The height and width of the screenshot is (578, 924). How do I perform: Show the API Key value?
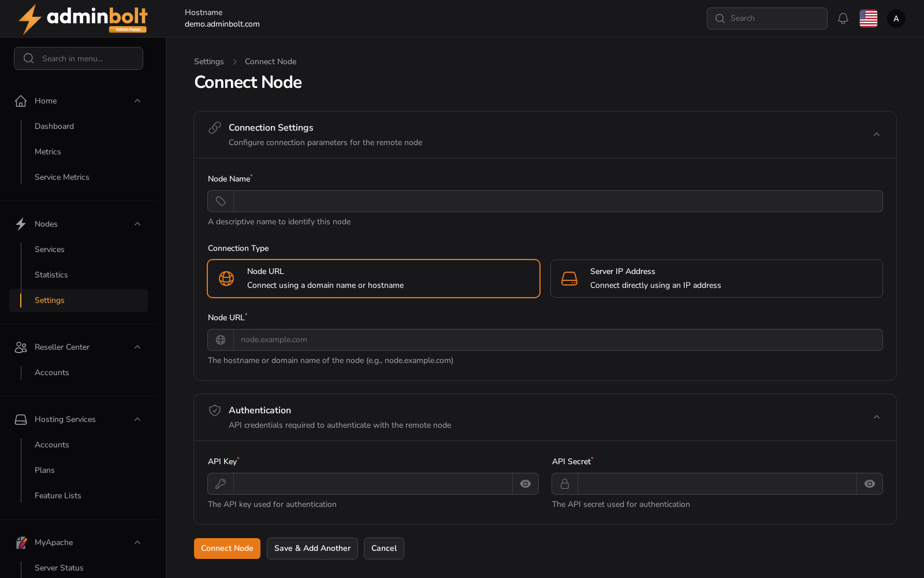point(526,484)
